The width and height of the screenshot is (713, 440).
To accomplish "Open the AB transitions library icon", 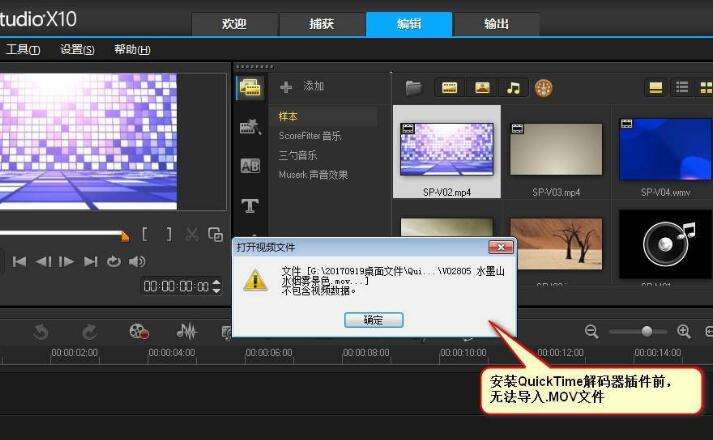I will pyautogui.click(x=250, y=166).
